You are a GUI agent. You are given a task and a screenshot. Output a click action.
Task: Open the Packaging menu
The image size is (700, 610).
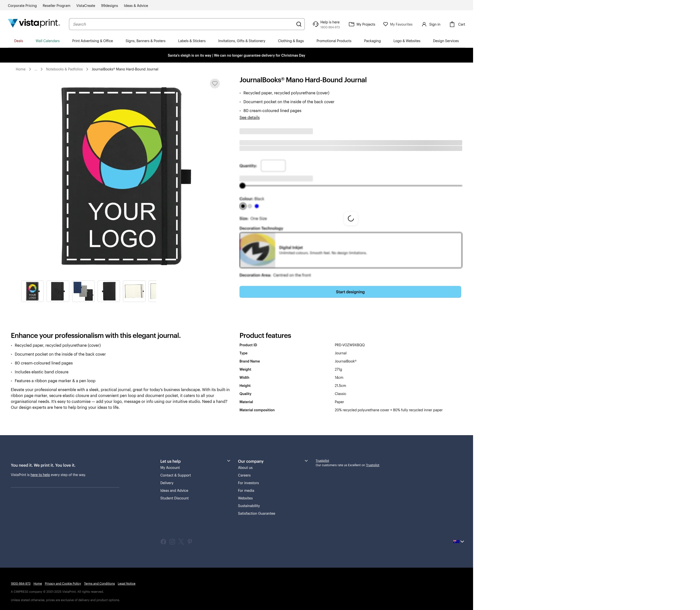point(372,41)
